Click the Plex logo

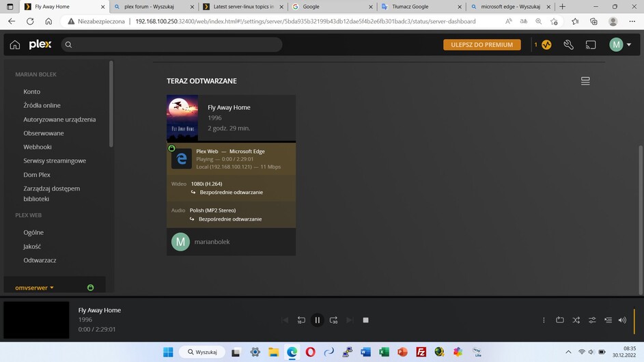40,44
